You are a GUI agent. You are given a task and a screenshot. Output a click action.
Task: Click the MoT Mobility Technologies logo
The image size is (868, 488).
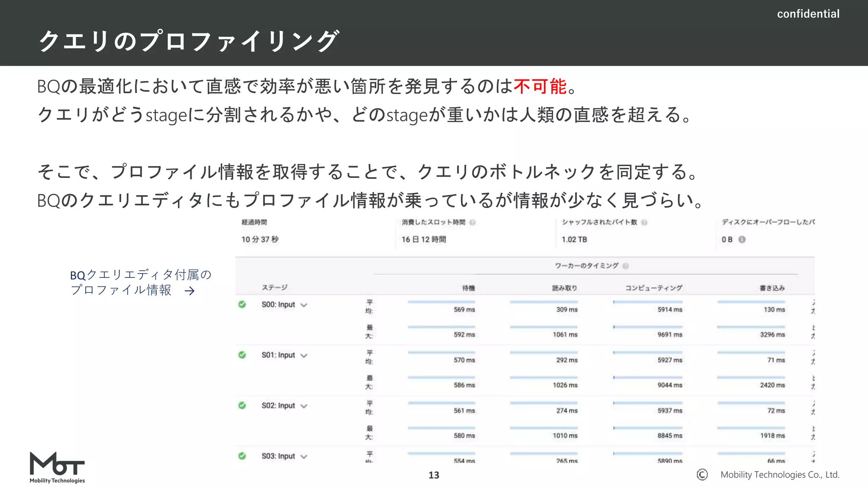pyautogui.click(x=57, y=468)
